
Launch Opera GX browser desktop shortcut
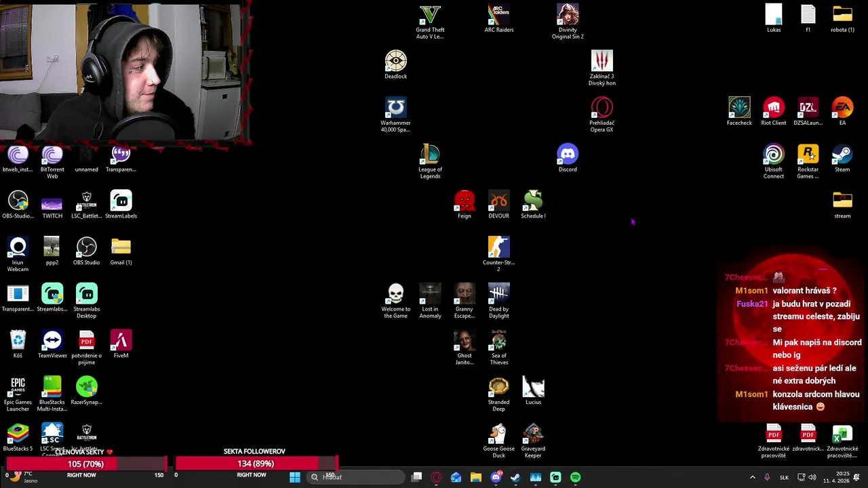(601, 115)
